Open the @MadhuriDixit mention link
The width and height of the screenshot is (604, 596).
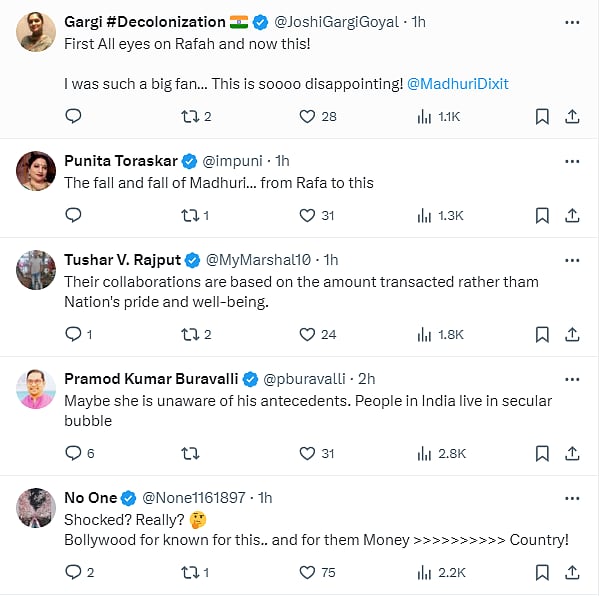point(457,84)
